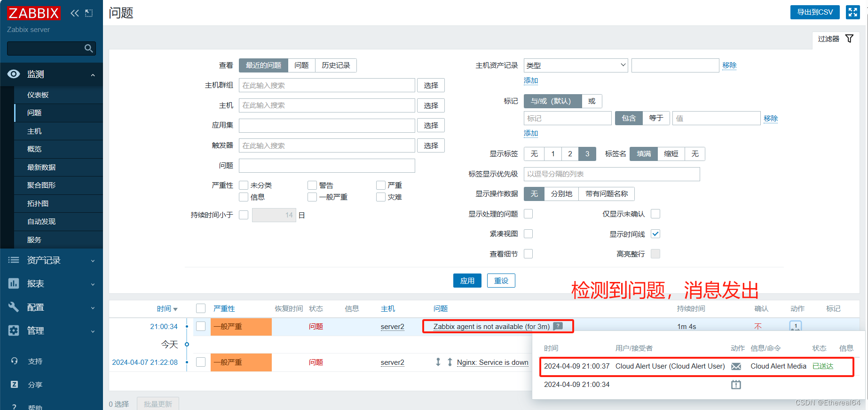868x410 pixels.
Task: Select 最近的问题 view tab
Action: tap(263, 65)
